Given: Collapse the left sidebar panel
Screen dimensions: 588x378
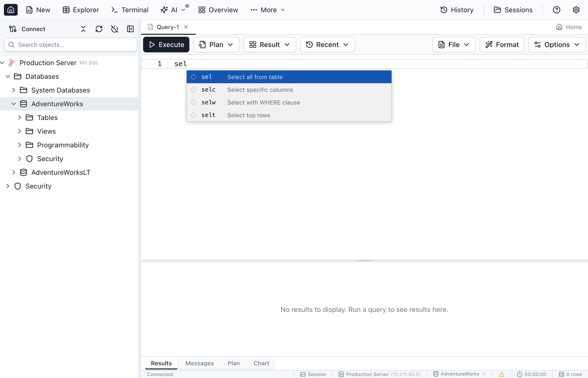Looking at the screenshot, I should pos(130,29).
